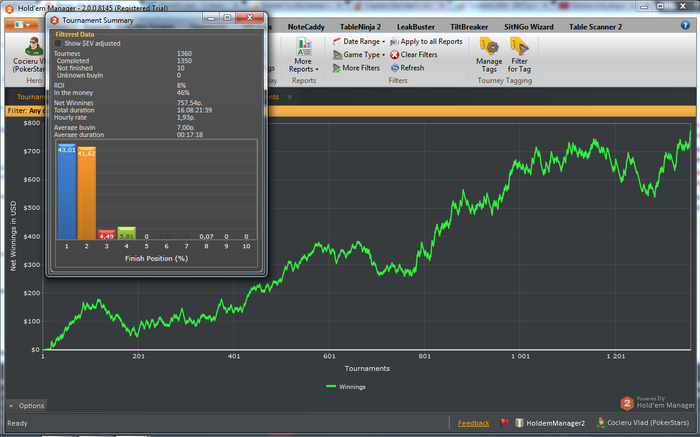700x437 pixels.
Task: Click the red flag status bar icon
Action: 504,422
